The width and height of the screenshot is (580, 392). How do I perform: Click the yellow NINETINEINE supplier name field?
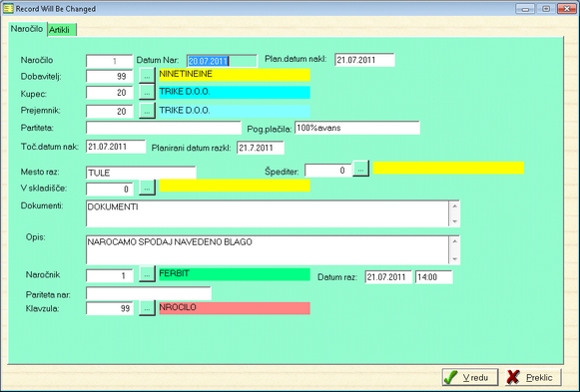[x=235, y=75]
